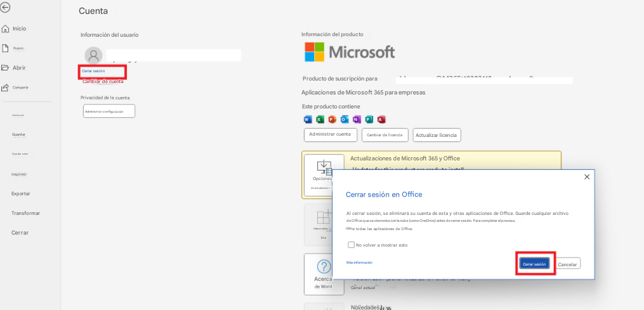
Task: Click the Novedades label
Action: click(x=365, y=307)
